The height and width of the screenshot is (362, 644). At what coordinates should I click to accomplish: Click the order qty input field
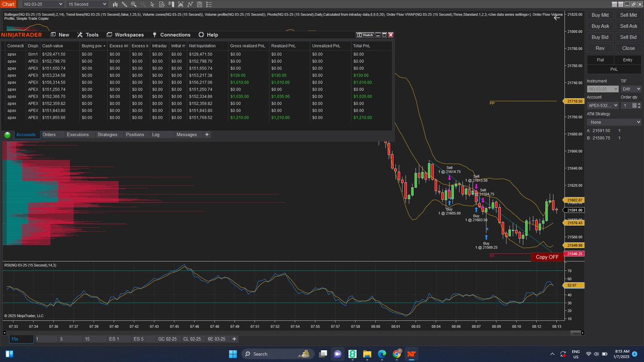click(x=626, y=106)
